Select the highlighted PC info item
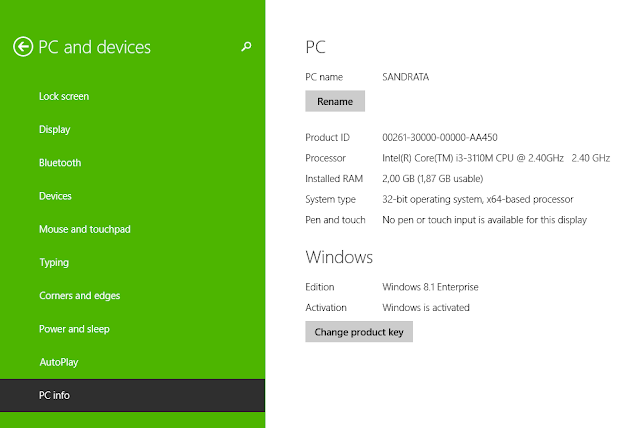Viewport: 640px width, 428px height. click(x=132, y=395)
